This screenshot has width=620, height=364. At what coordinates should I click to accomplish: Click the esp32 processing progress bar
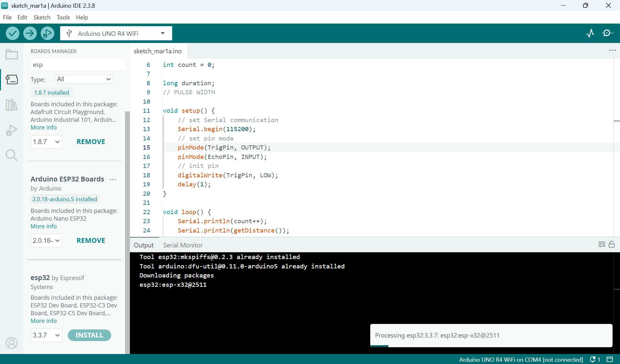(x=491, y=346)
